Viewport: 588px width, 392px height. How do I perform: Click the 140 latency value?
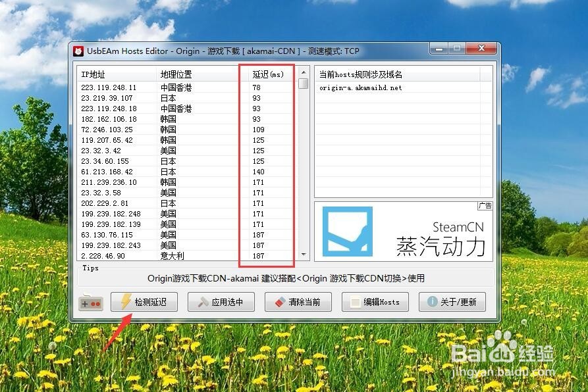[x=258, y=172]
